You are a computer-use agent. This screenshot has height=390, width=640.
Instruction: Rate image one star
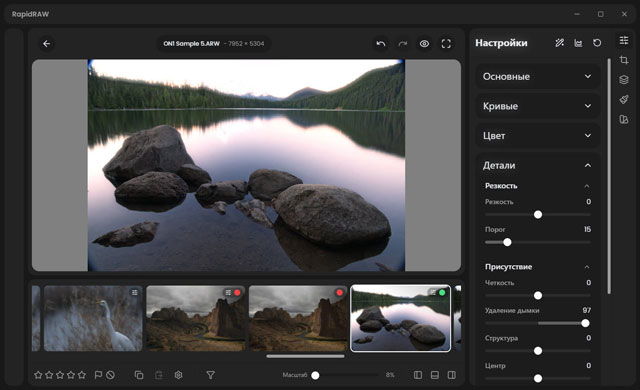pyautogui.click(x=38, y=375)
